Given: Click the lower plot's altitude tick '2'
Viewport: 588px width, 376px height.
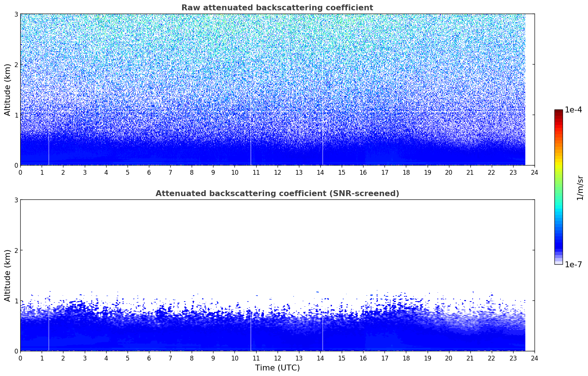Looking at the screenshot, I should 16,250.
